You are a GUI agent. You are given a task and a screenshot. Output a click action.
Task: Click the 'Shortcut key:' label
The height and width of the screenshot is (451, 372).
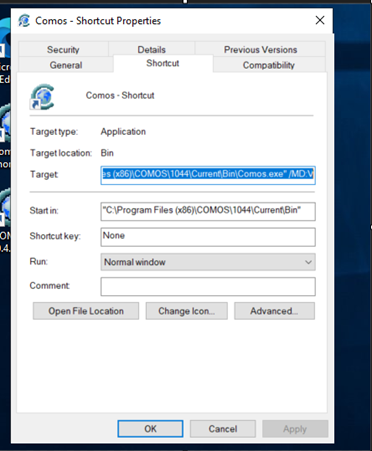pos(55,236)
